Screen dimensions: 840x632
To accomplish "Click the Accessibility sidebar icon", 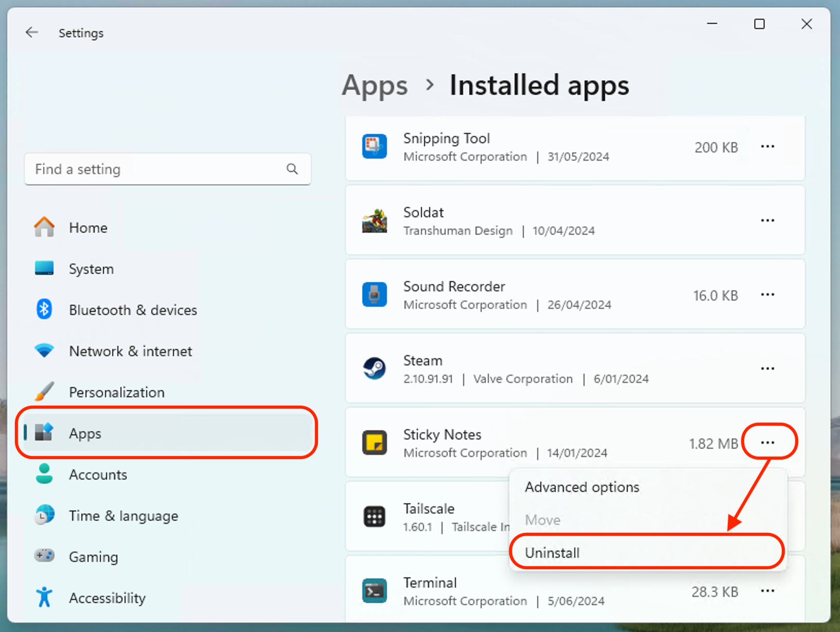I will pos(44,598).
